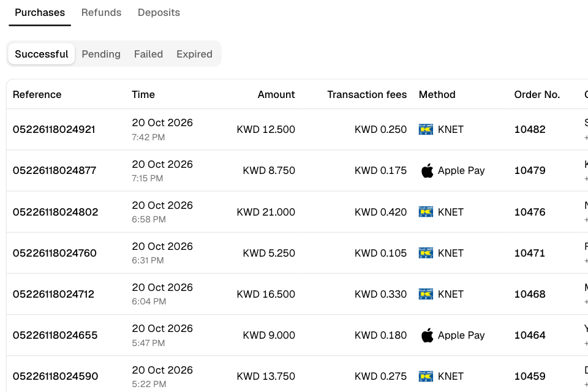
Task: Click transaction fee KWD 0.330
Action: 380,294
